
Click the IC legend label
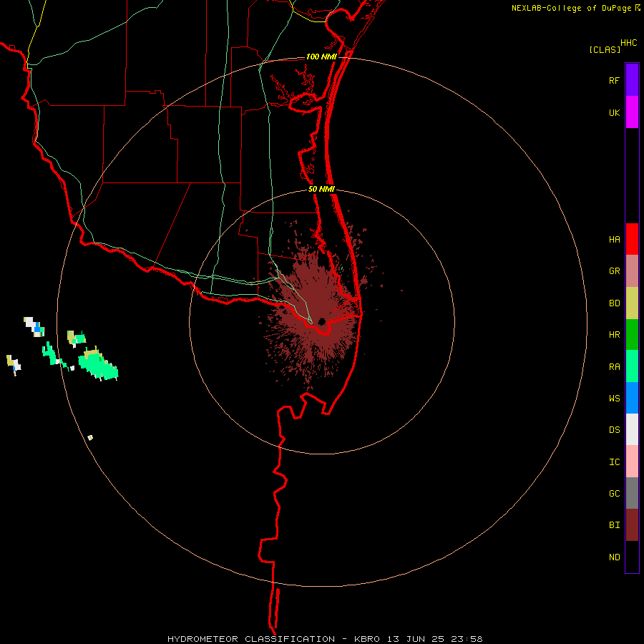tap(614, 462)
